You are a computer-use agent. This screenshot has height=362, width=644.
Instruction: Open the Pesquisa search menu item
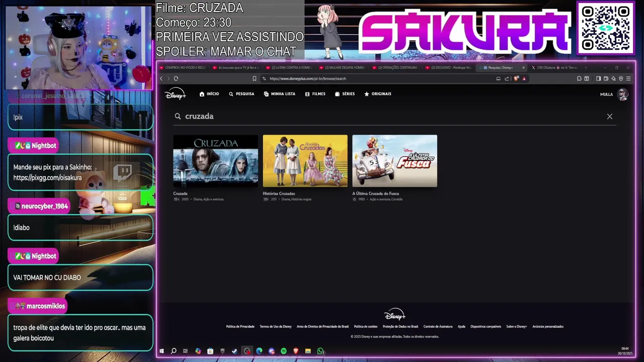click(242, 94)
